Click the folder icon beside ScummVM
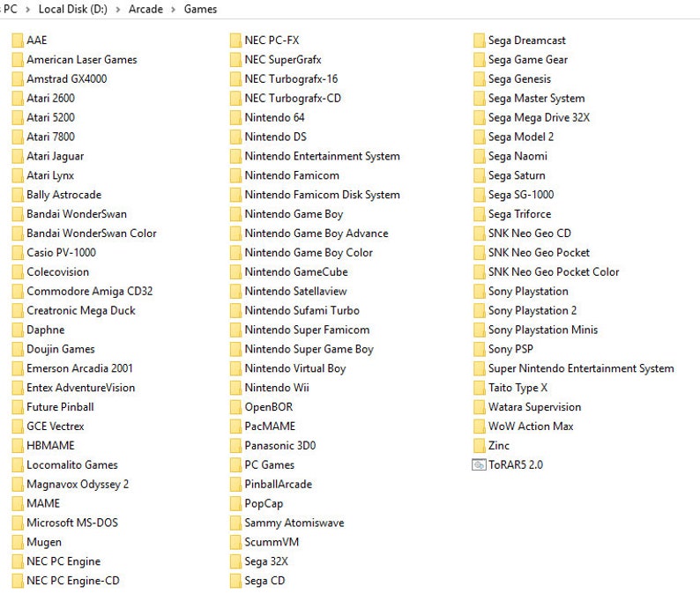 (x=235, y=542)
